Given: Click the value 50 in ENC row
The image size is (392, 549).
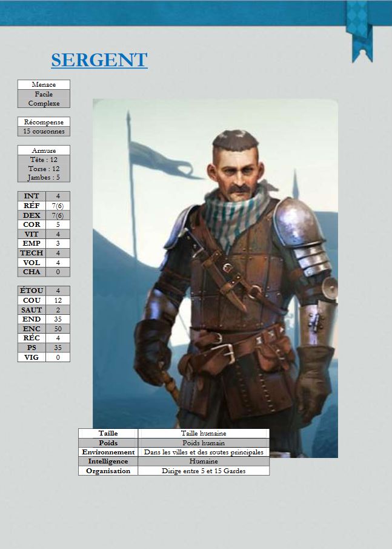Looking at the screenshot, I should tap(58, 328).
